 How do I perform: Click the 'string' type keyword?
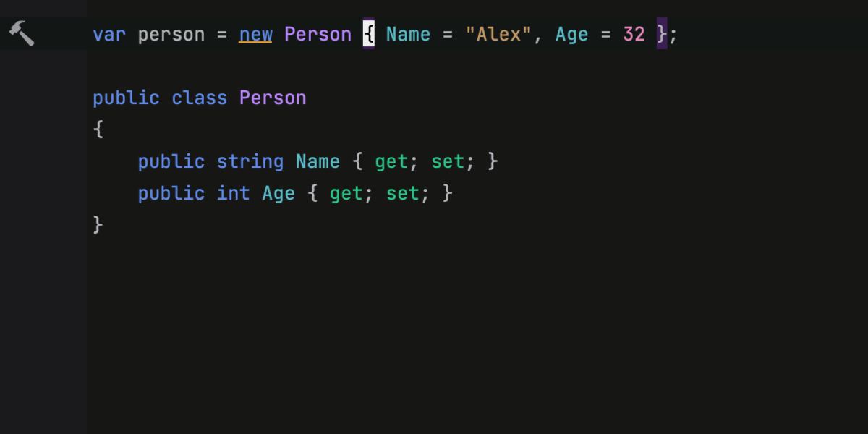250,161
